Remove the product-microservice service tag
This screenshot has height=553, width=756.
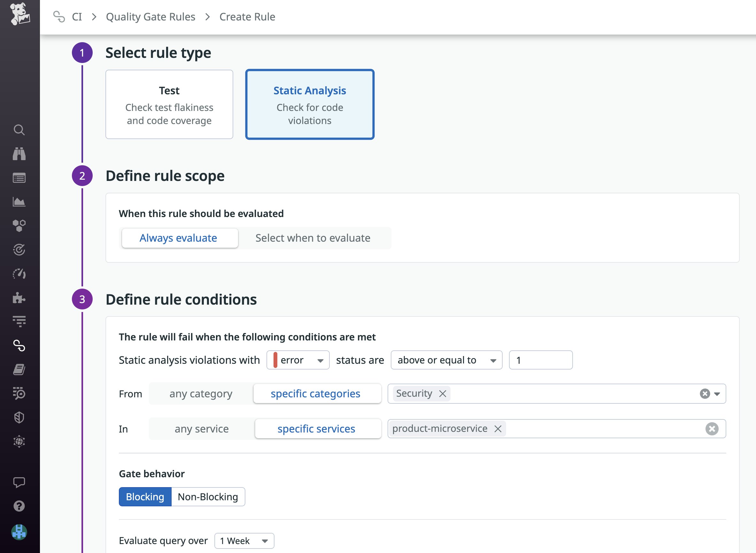click(498, 428)
